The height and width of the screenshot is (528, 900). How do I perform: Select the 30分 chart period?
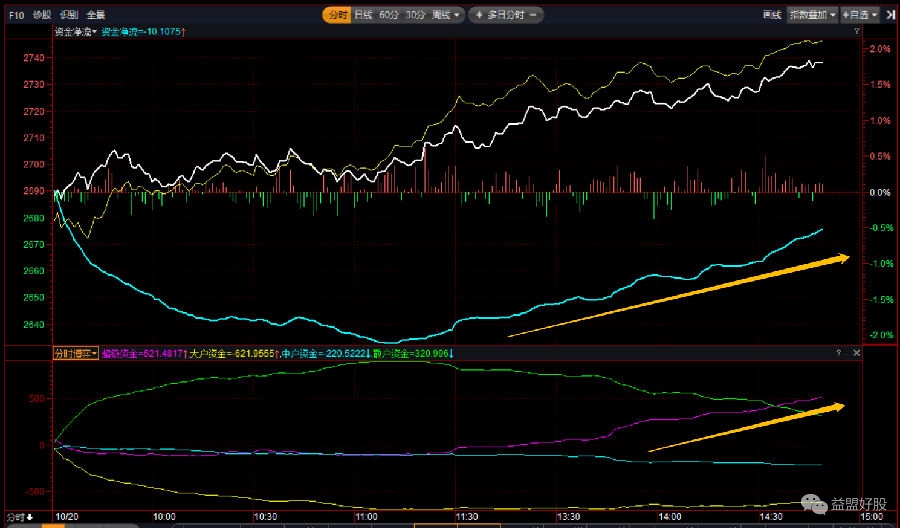415,15
